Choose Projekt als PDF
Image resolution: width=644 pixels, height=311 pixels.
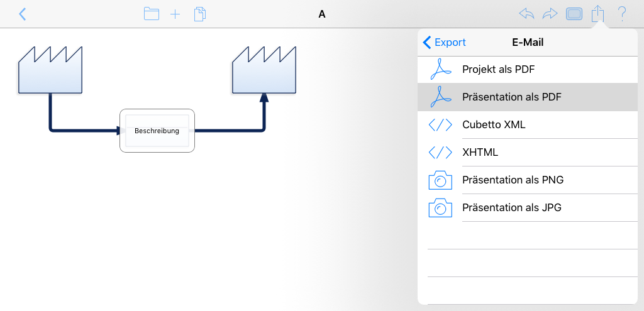pyautogui.click(x=528, y=69)
